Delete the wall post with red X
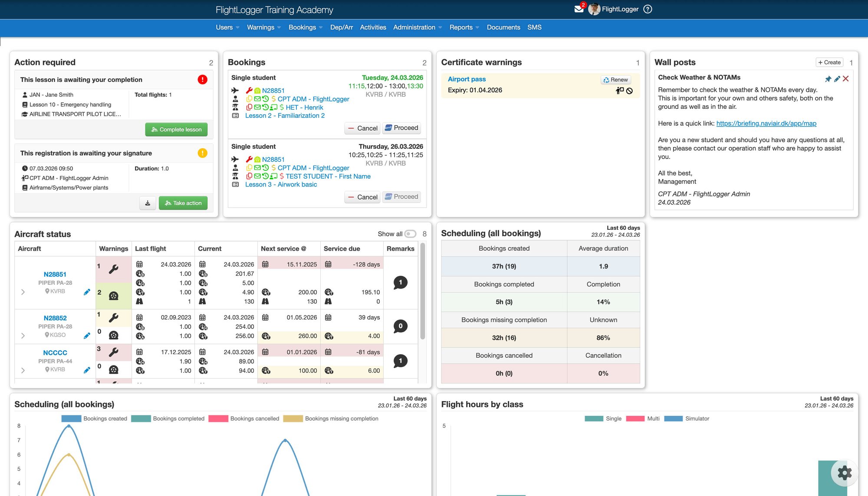This screenshot has width=868, height=496. pyautogui.click(x=845, y=79)
